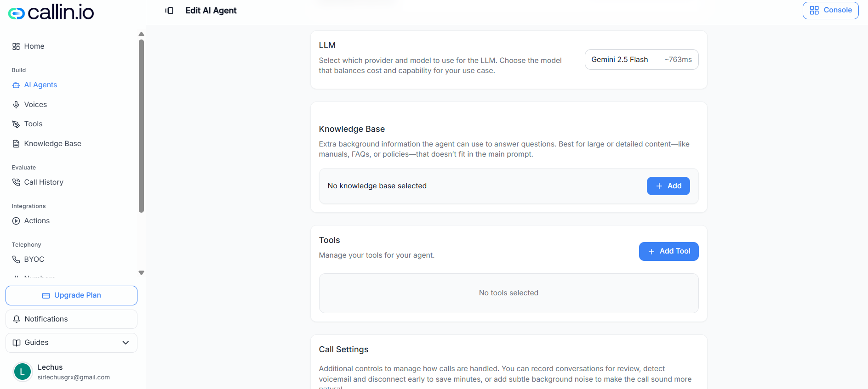This screenshot has height=389, width=868.
Task: Click the Knowledge Base book icon
Action: pos(16,143)
